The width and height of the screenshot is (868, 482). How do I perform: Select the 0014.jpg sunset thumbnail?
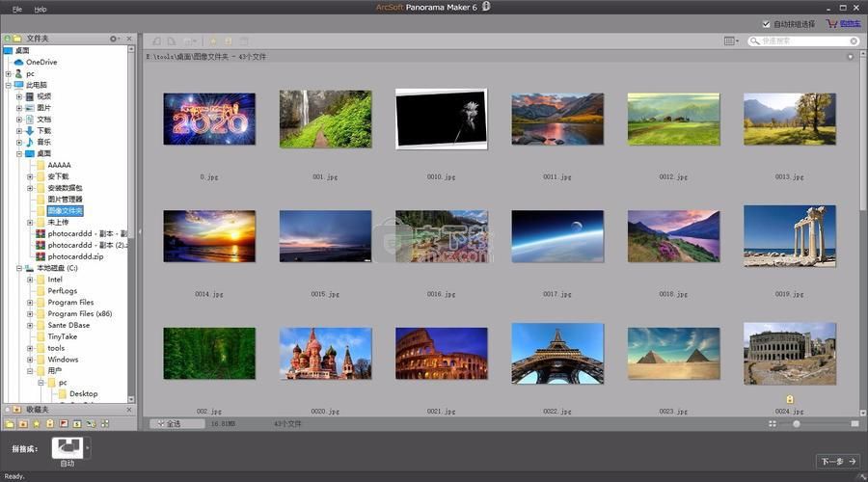point(209,236)
